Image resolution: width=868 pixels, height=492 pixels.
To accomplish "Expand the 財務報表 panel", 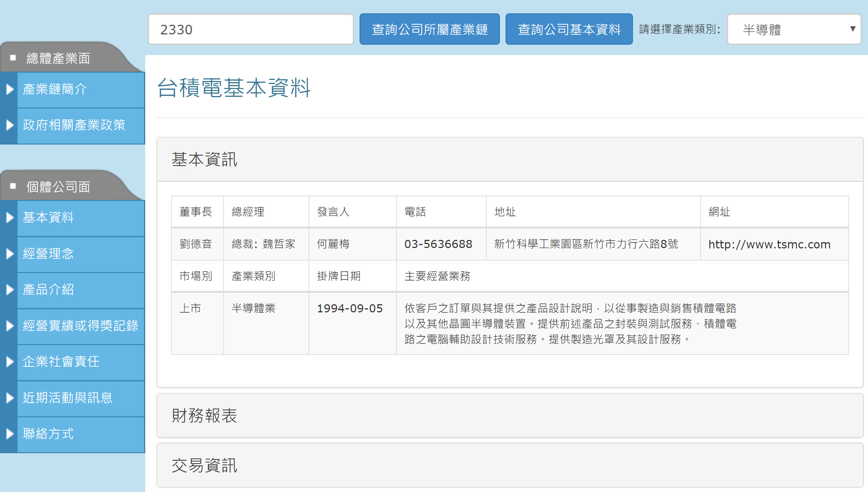I will tap(204, 415).
